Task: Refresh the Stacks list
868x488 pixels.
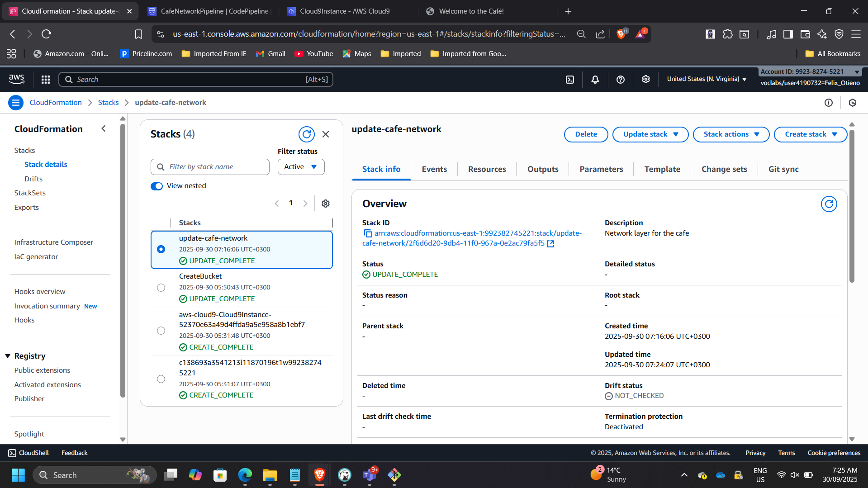Action: (306, 134)
